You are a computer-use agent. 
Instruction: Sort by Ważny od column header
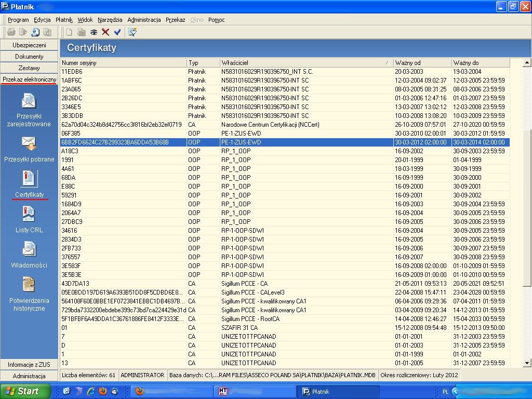(x=422, y=63)
